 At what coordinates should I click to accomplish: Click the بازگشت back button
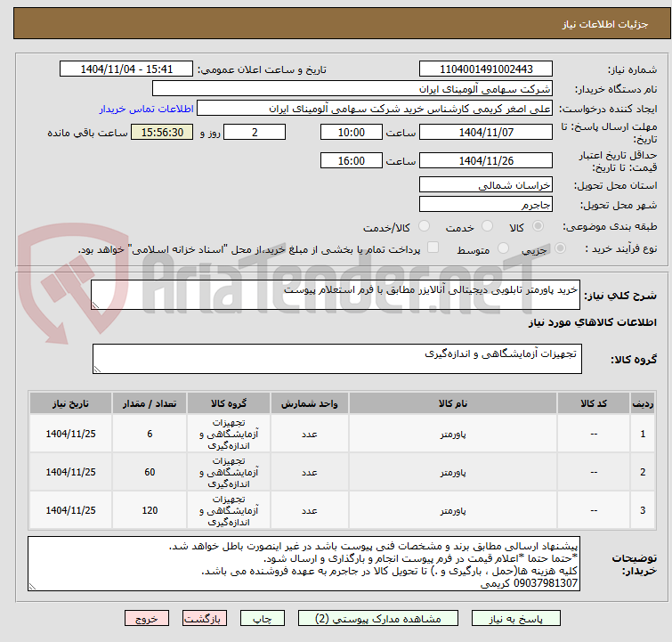(205, 619)
